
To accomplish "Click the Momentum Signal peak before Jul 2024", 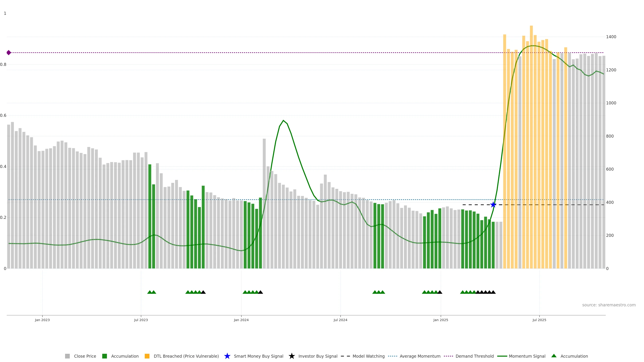I will coord(283,120).
